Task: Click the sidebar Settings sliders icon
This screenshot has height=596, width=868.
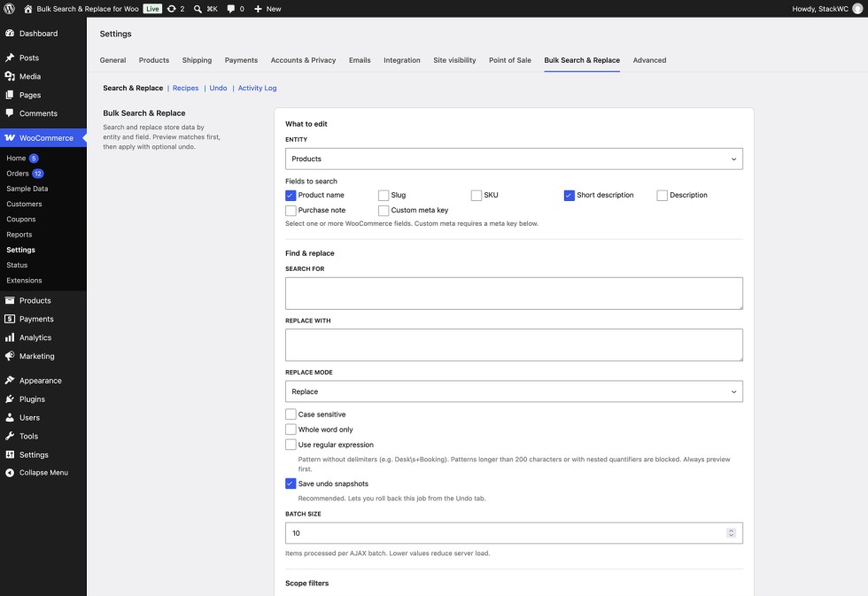Action: (10, 454)
